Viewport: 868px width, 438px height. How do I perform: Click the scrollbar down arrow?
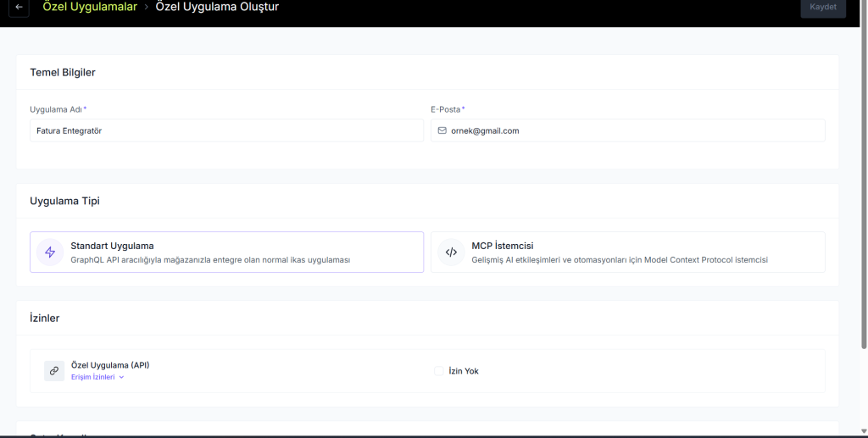[x=864, y=431]
